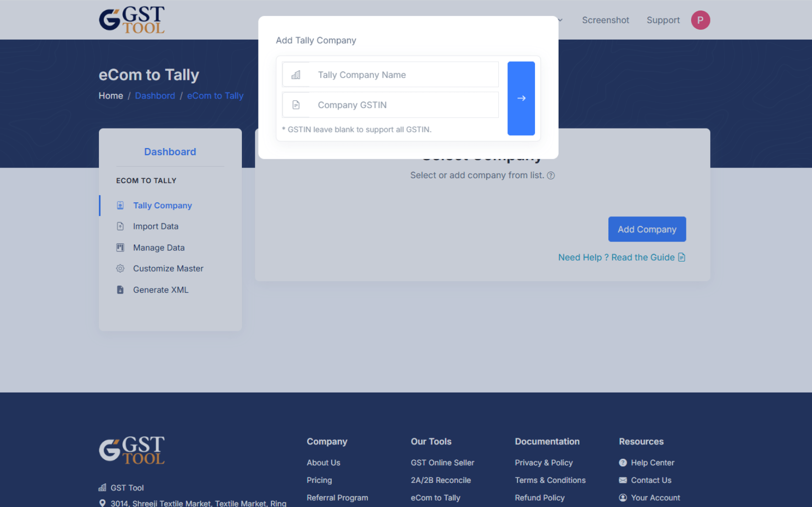
Task: Open Your Account footer link
Action: point(655,498)
